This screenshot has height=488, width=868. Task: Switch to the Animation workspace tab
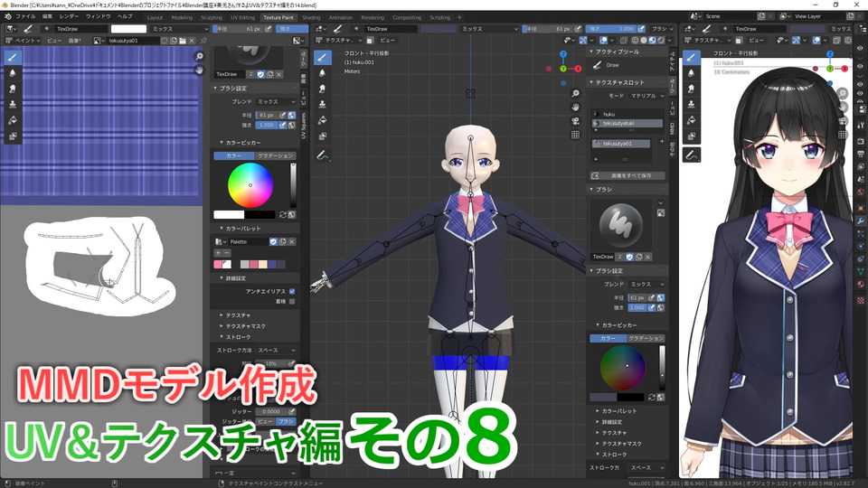[341, 17]
